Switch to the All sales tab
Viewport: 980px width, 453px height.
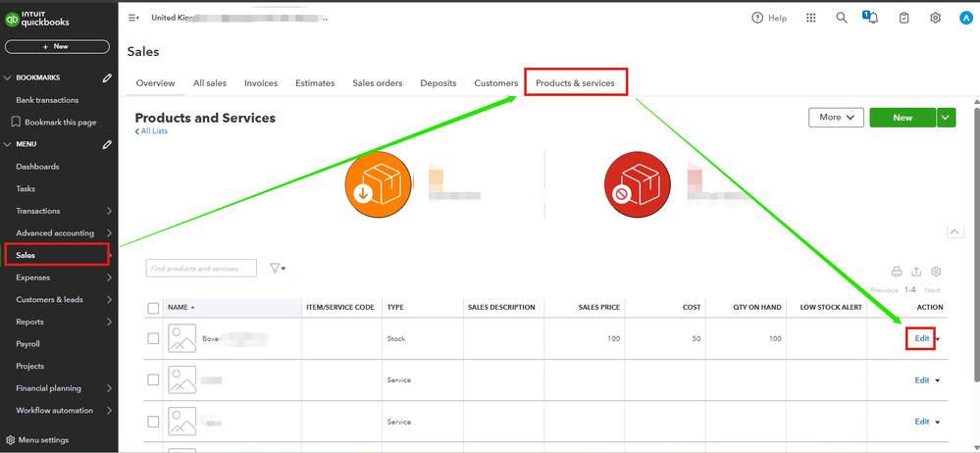[x=210, y=83]
